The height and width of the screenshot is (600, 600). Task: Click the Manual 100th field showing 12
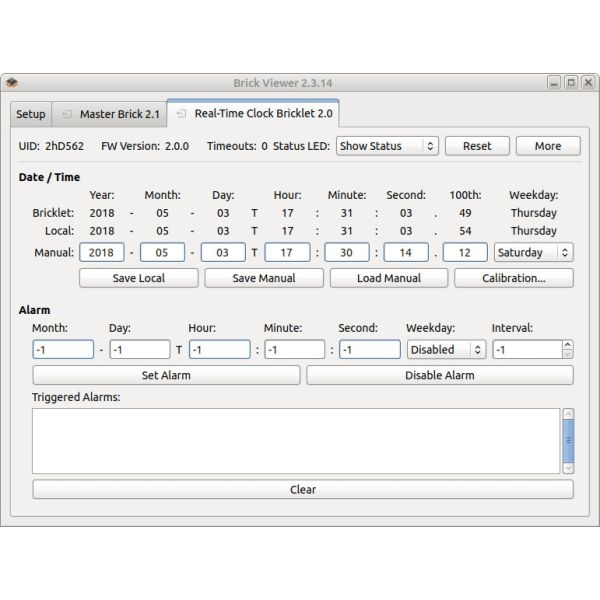click(x=465, y=252)
